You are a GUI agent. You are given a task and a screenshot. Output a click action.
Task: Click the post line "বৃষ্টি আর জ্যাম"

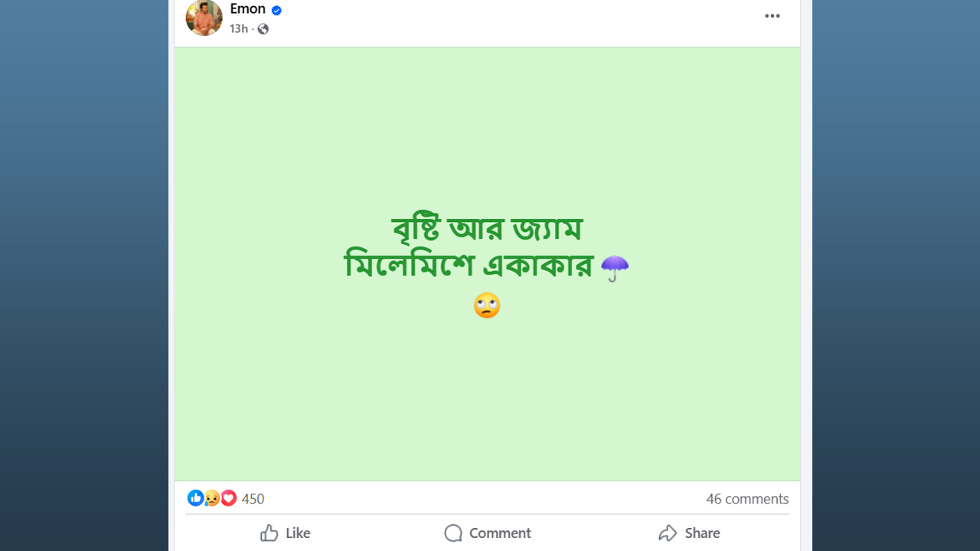[x=487, y=229]
